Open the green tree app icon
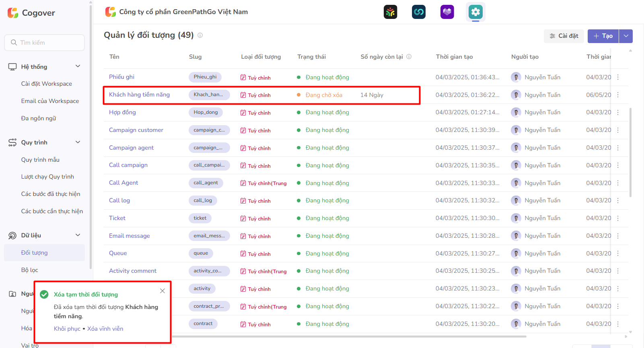The image size is (644, 348). coord(390,12)
